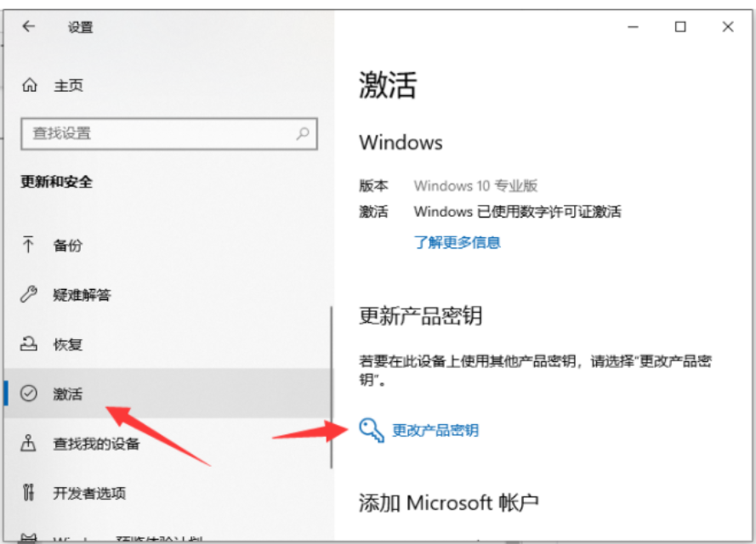Click the 激活 checkmark circle icon

[x=28, y=394]
